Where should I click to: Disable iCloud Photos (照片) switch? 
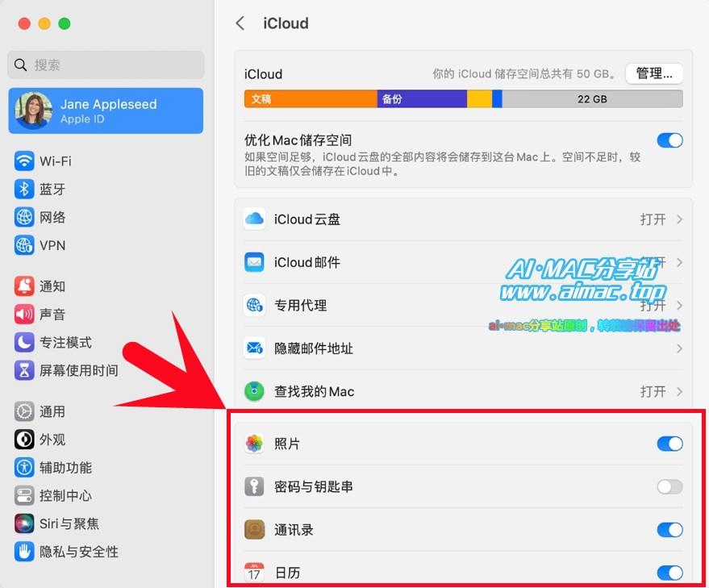(x=669, y=444)
